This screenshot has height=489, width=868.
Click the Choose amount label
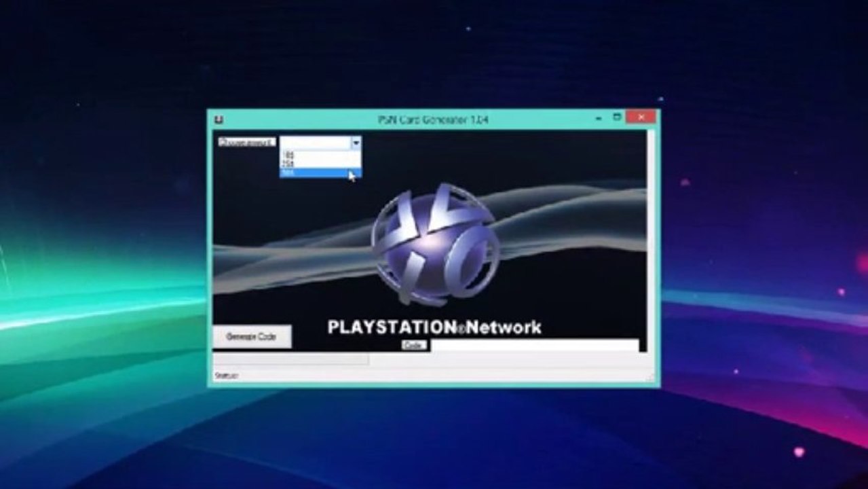pyautogui.click(x=247, y=142)
